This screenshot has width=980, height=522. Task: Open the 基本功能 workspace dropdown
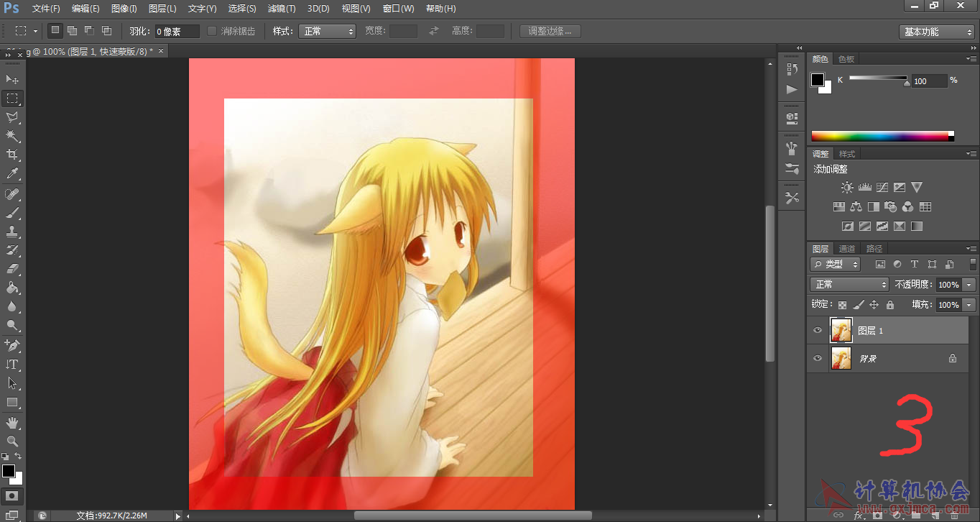(x=936, y=32)
